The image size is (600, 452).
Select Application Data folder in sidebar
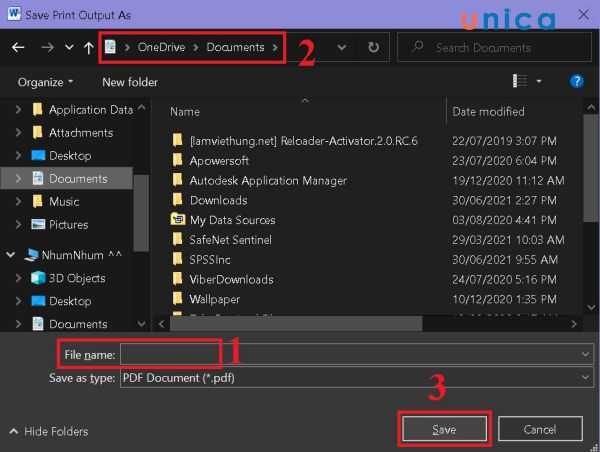coord(91,110)
